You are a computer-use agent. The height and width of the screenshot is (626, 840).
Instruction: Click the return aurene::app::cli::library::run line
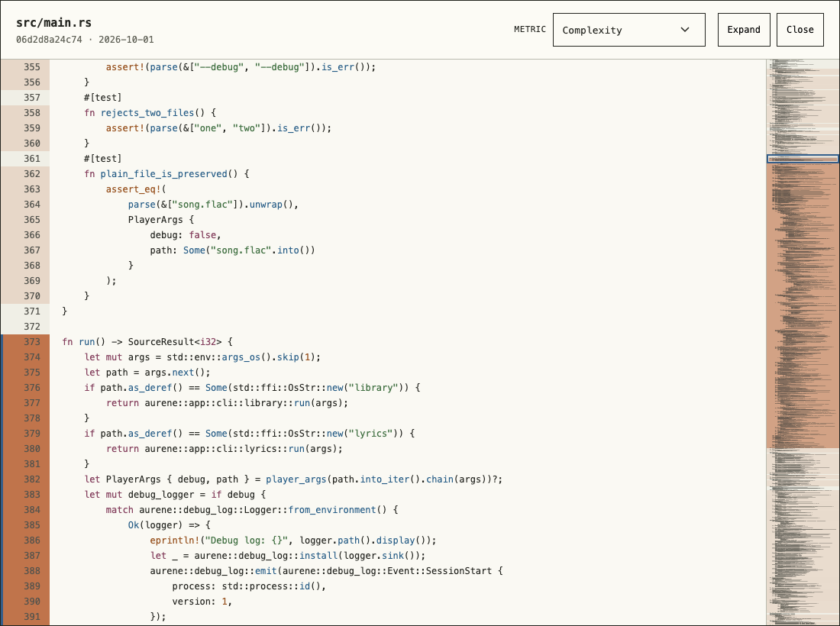[x=227, y=402]
